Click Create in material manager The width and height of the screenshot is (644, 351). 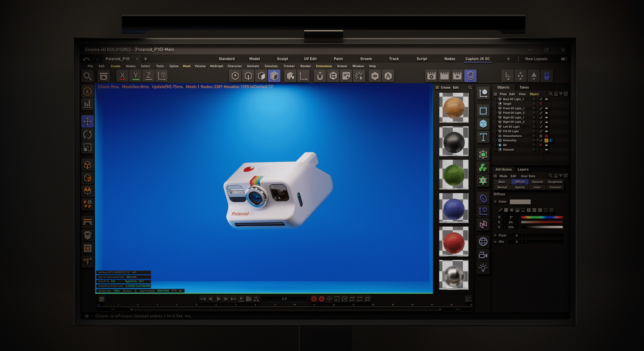tap(445, 87)
